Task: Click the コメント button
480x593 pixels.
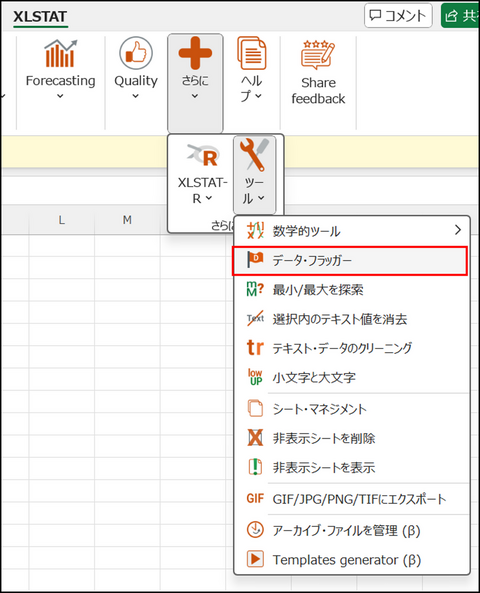Action: 398,16
